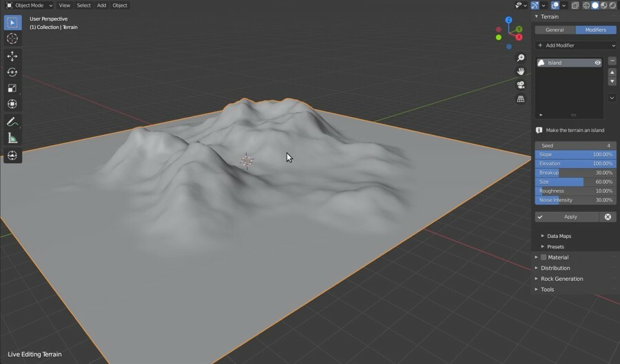Pick the 3D Cursor tool
Image resolution: width=620 pixels, height=364 pixels.
[12, 39]
